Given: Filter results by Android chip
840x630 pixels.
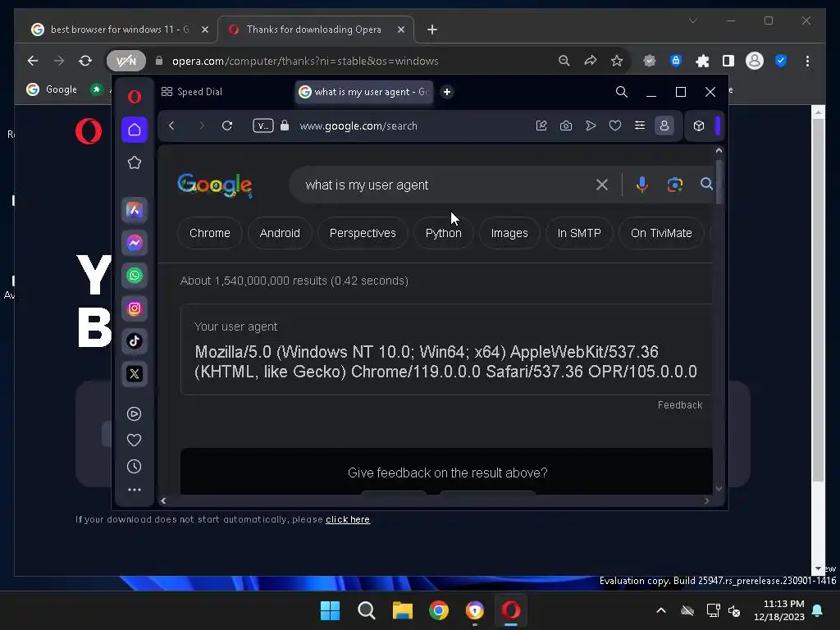Looking at the screenshot, I should [280, 233].
